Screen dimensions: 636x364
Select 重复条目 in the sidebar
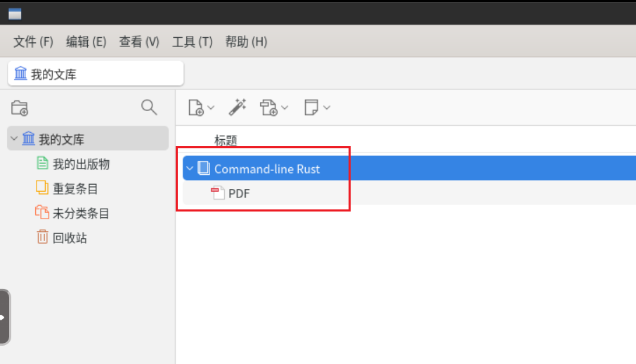pyautogui.click(x=75, y=189)
